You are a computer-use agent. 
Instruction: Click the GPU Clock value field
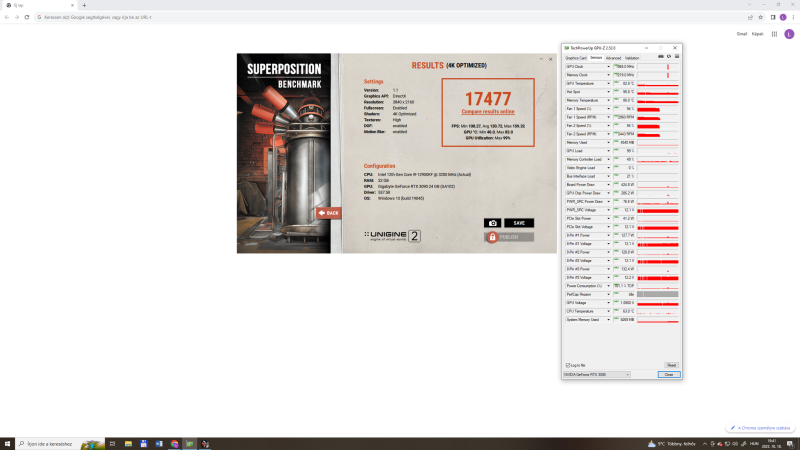[x=624, y=67]
